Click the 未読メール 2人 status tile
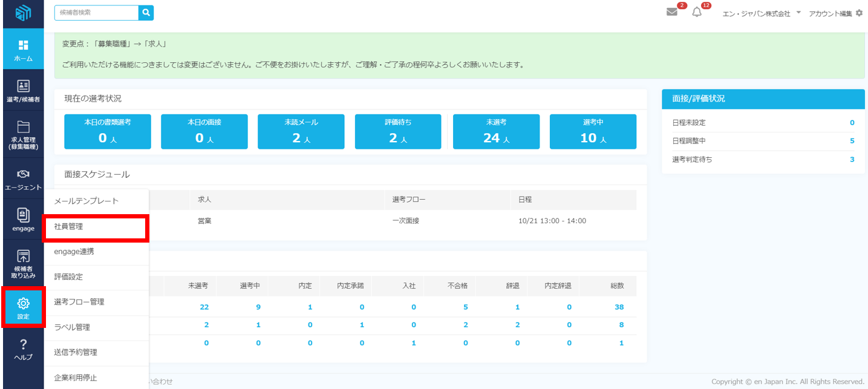 301,131
